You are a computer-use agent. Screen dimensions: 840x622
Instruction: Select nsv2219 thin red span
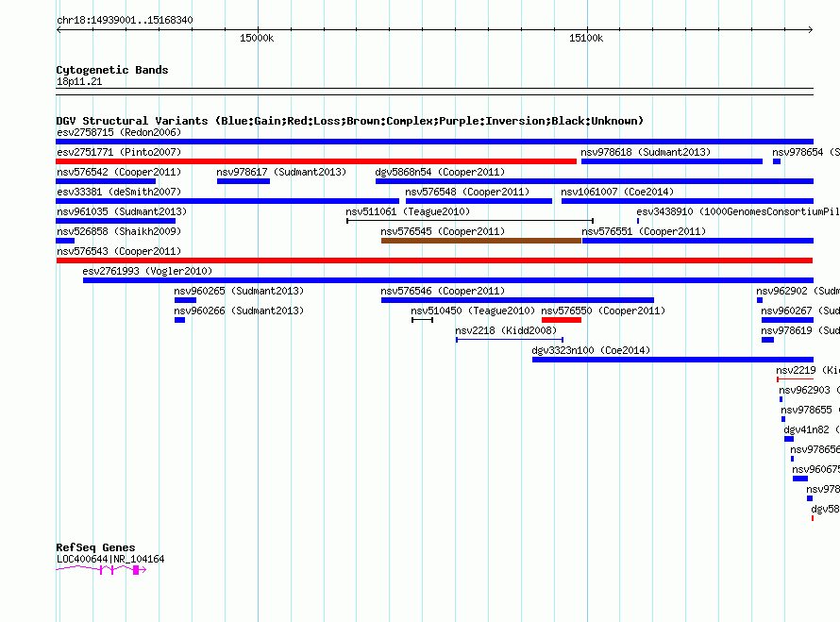click(x=795, y=379)
